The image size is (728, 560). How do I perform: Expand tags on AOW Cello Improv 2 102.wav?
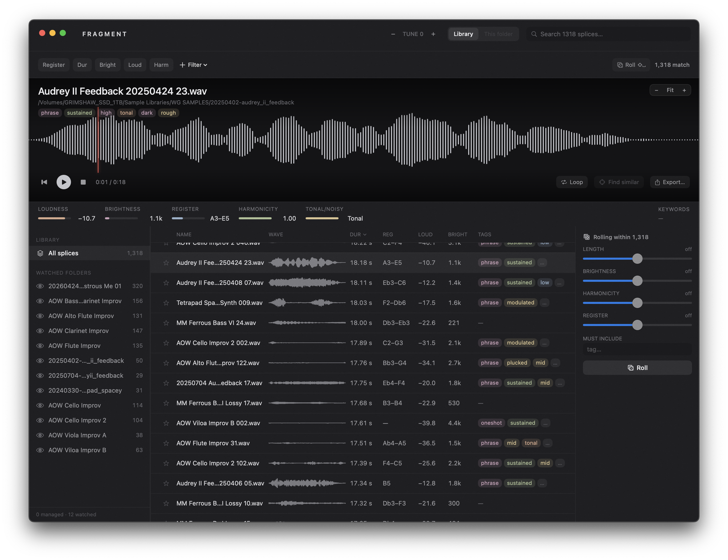(560, 463)
